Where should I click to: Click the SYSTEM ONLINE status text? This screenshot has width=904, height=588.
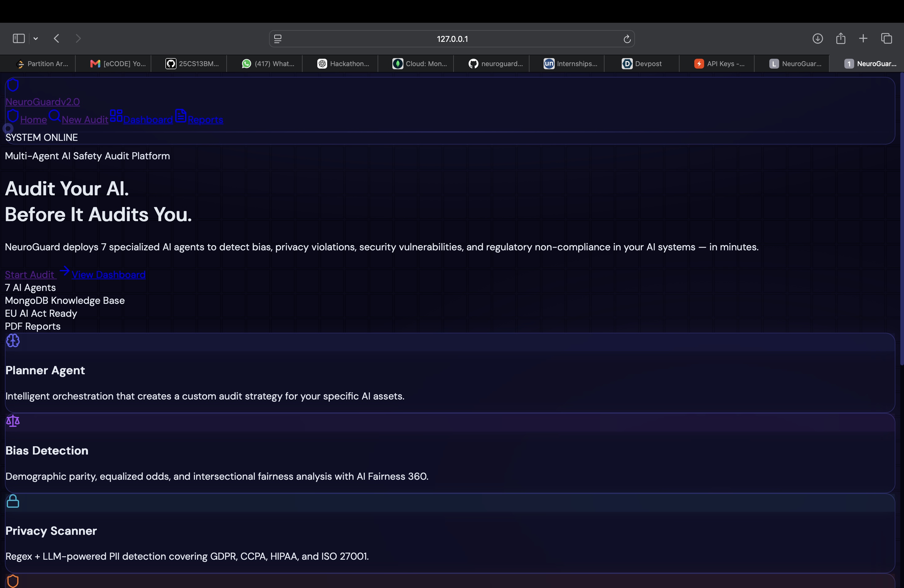(x=42, y=137)
